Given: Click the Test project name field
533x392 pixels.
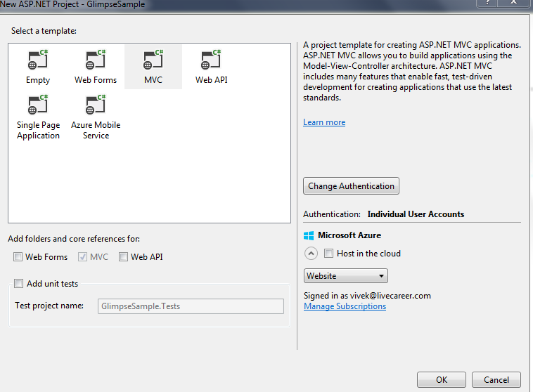Looking at the screenshot, I should 191,306.
